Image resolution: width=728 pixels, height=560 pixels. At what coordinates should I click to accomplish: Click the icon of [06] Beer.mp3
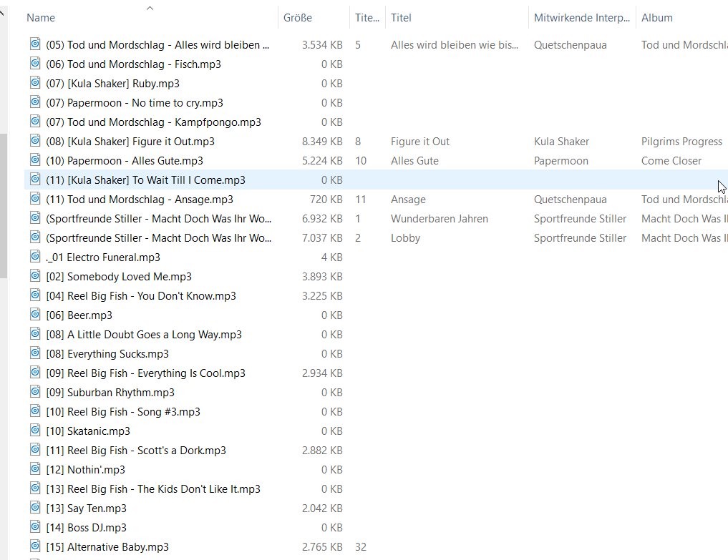coord(35,314)
